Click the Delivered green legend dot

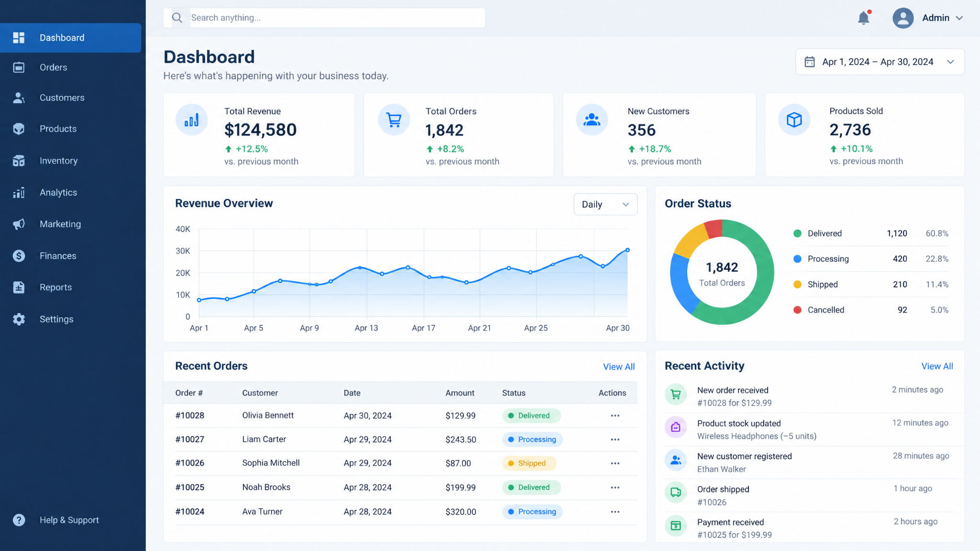797,233
